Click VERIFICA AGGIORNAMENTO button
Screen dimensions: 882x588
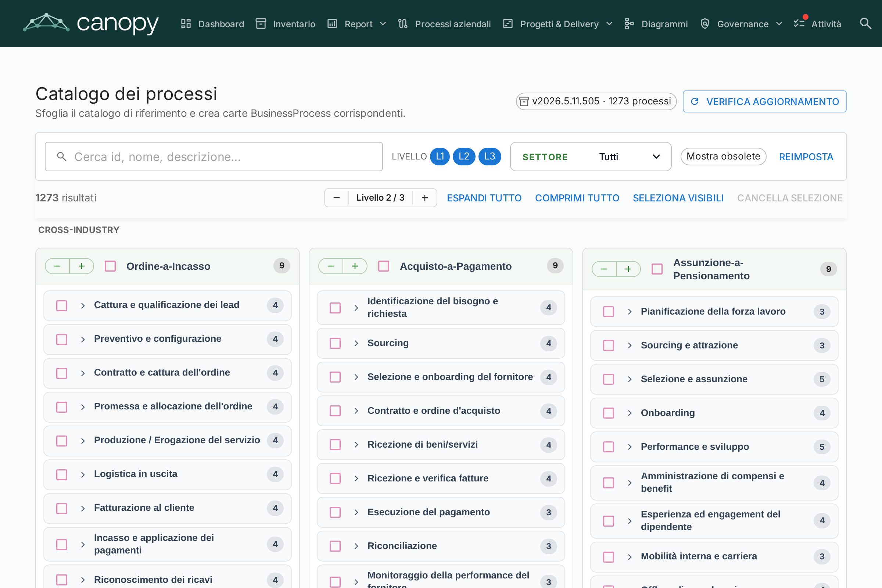pos(764,101)
